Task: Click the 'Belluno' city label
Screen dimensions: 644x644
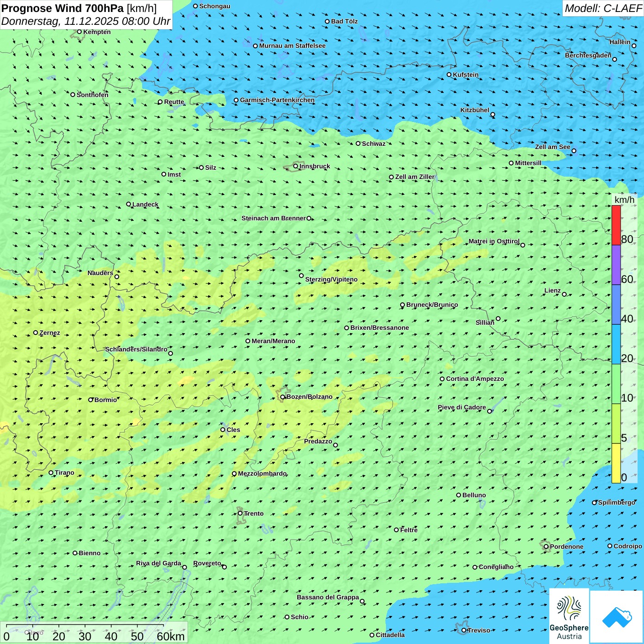Action: tap(474, 495)
